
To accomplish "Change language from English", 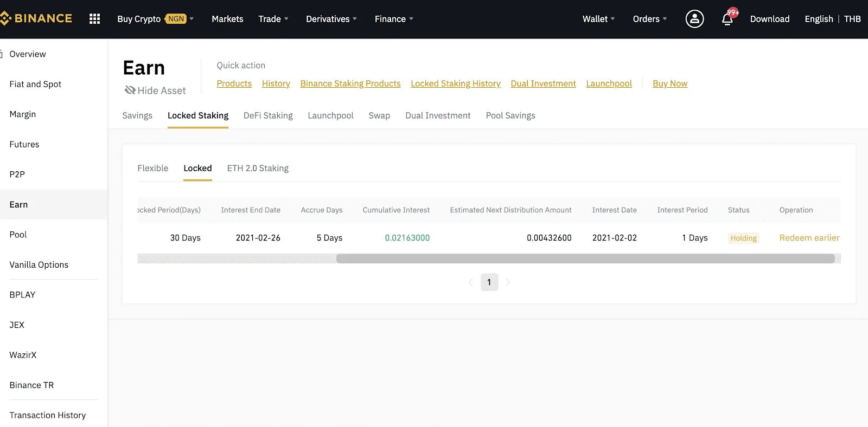I will pyautogui.click(x=819, y=19).
